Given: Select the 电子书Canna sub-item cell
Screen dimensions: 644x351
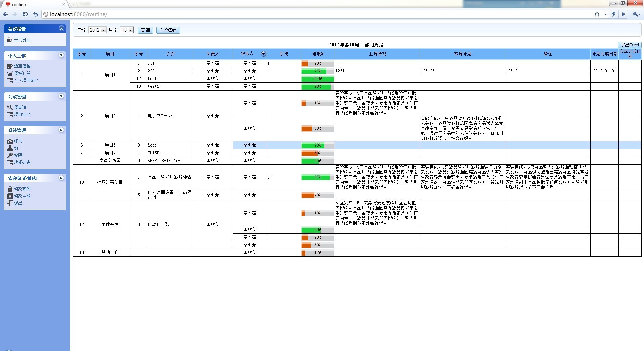Looking at the screenshot, I should (x=170, y=116).
